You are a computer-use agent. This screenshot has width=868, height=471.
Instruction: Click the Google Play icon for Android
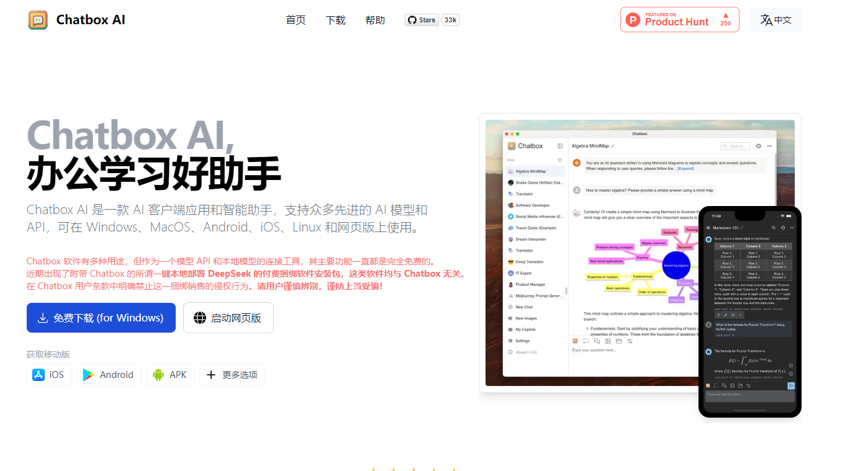pos(89,375)
